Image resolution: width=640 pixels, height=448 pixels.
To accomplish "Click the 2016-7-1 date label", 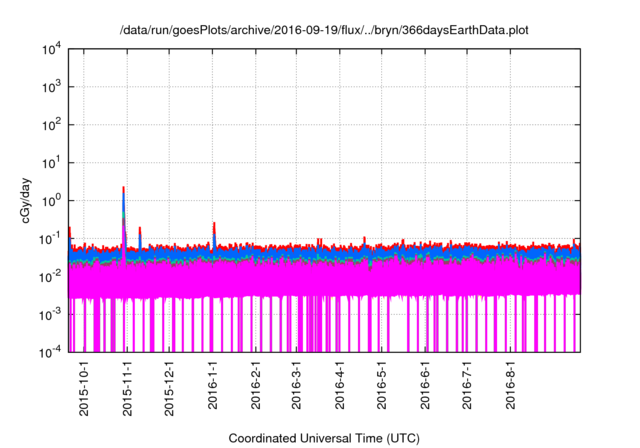I will coord(467,385).
